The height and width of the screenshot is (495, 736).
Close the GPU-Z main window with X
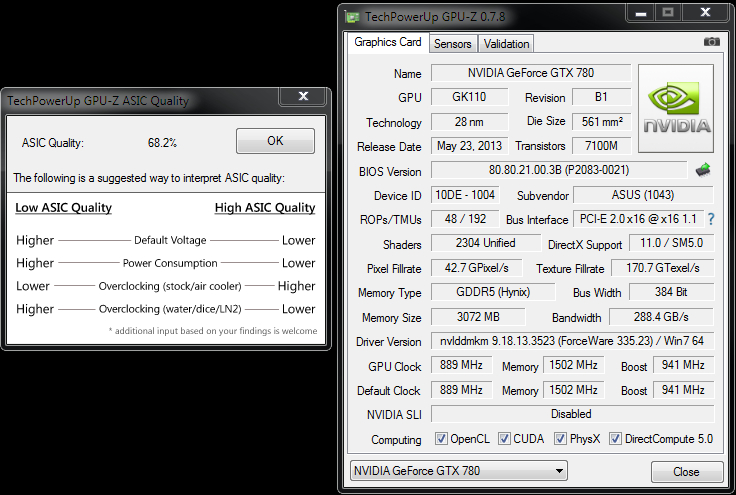[705, 13]
